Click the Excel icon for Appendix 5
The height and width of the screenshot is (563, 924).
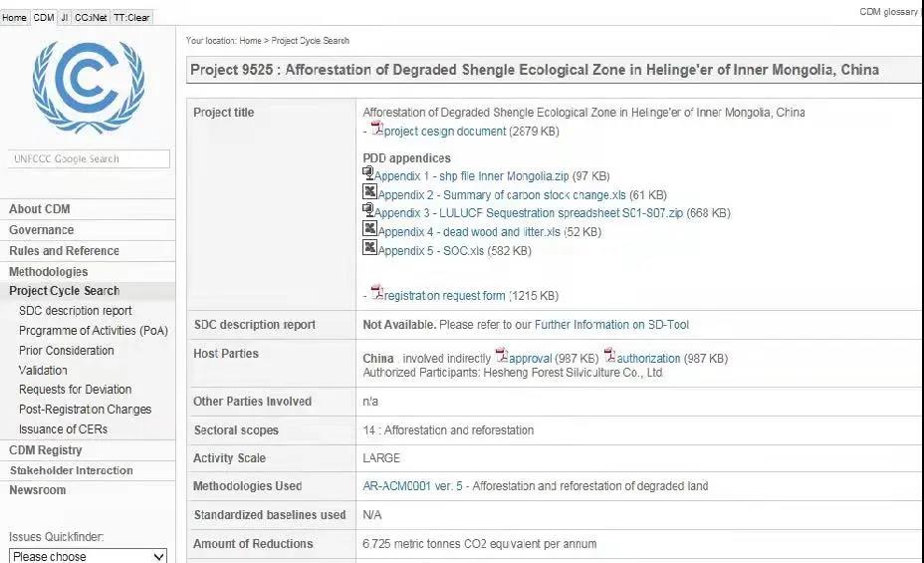point(369,248)
